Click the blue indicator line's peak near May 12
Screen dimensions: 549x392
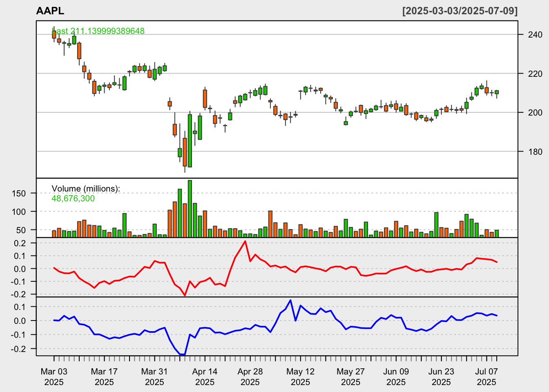click(290, 300)
